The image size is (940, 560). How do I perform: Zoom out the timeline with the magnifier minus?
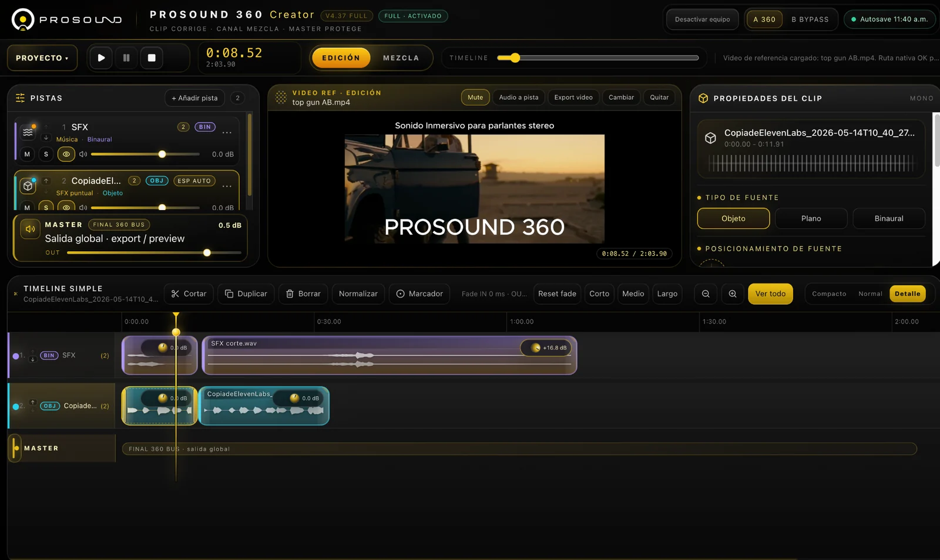point(706,294)
